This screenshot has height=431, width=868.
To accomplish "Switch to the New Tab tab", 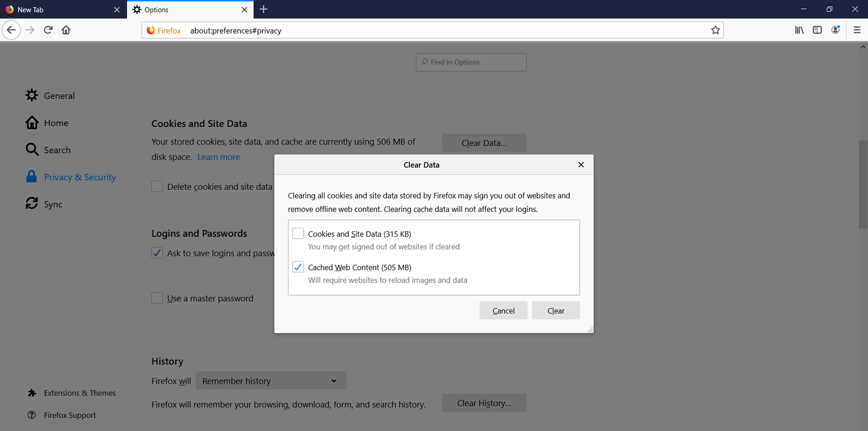I will point(60,10).
